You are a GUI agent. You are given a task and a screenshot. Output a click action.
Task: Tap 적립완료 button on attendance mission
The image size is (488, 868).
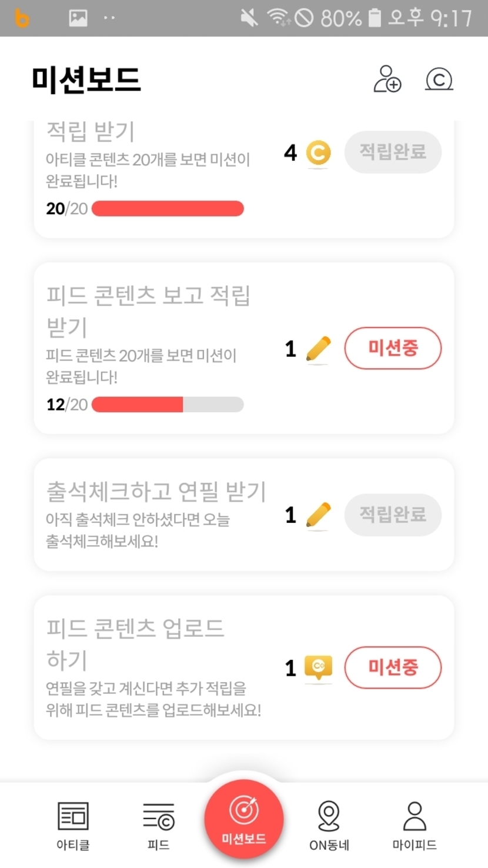[393, 515]
